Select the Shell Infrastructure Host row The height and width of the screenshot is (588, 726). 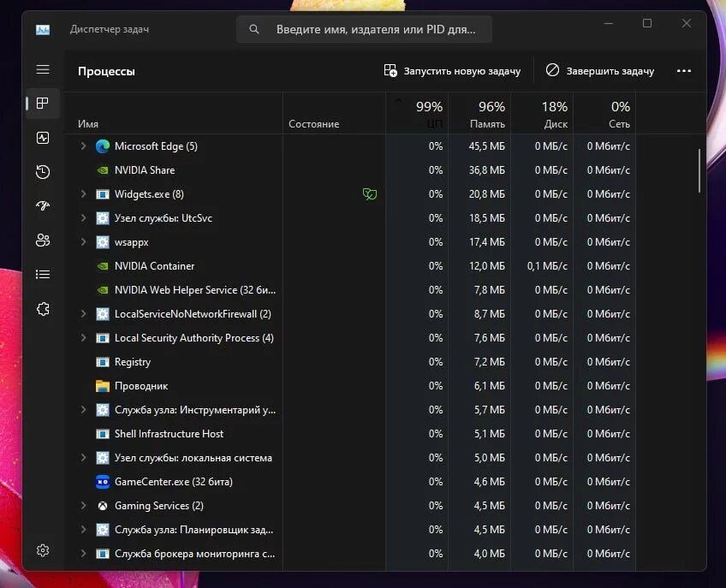click(x=350, y=434)
